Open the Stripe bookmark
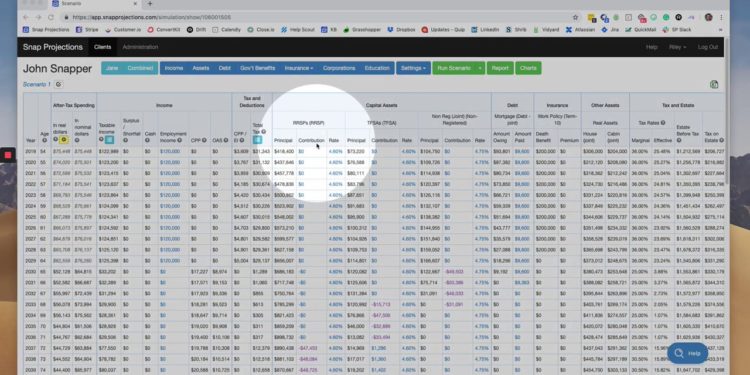 coord(87,30)
